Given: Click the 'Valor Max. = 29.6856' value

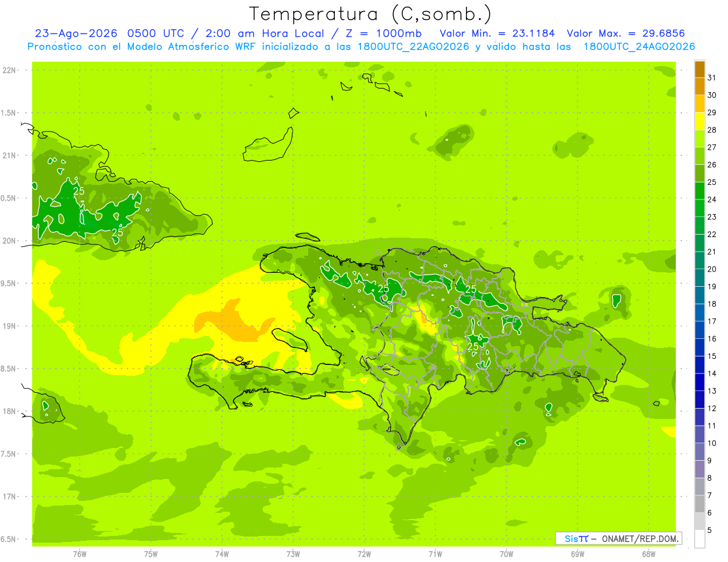Looking at the screenshot, I should pyautogui.click(x=627, y=33).
